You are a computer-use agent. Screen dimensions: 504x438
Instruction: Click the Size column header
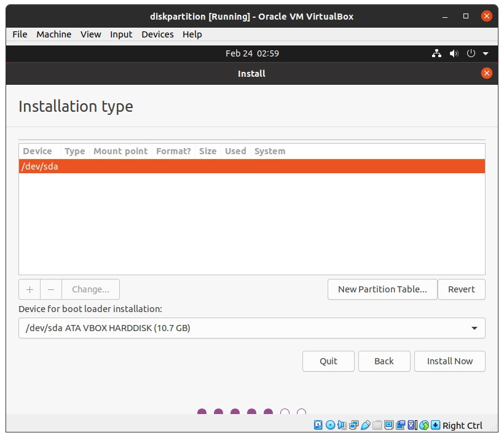(x=208, y=151)
